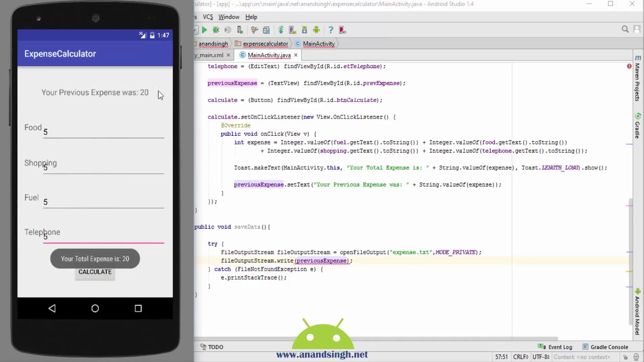Open Help question mark icon
Screen dimensions: 644x362
pos(331,30)
